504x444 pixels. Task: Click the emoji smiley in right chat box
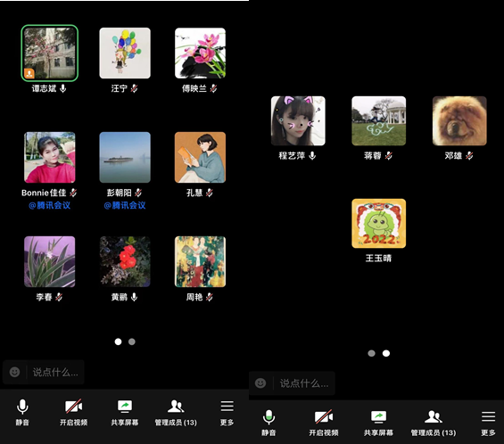[x=260, y=383]
